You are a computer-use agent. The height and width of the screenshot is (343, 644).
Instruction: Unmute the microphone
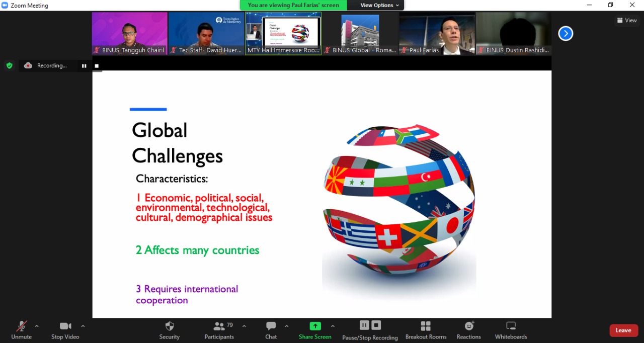(x=21, y=330)
